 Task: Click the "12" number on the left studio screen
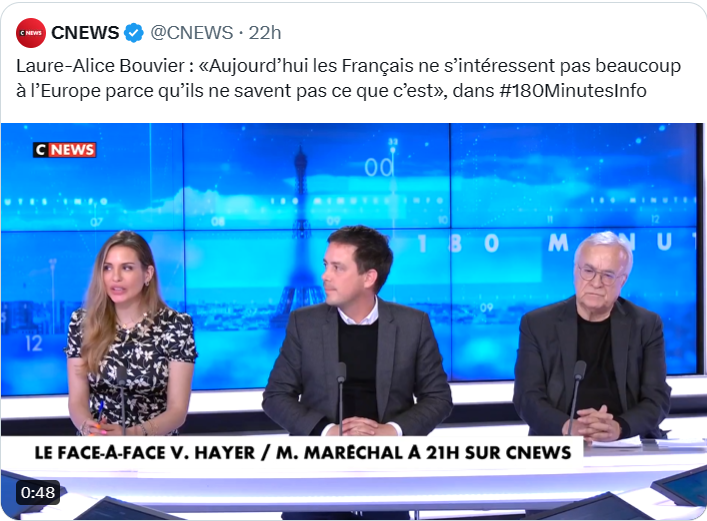point(34,344)
